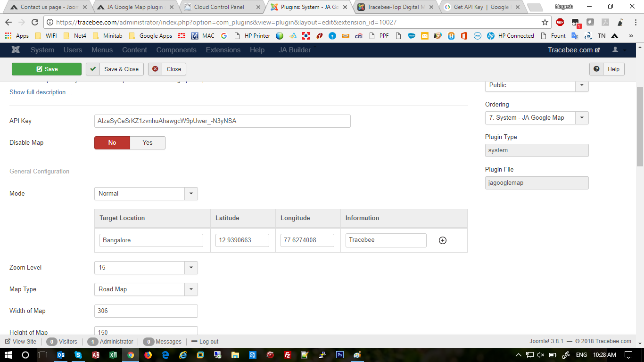This screenshot has width=644, height=362.
Task: Open the Tracebee.com site link
Action: pos(574,50)
